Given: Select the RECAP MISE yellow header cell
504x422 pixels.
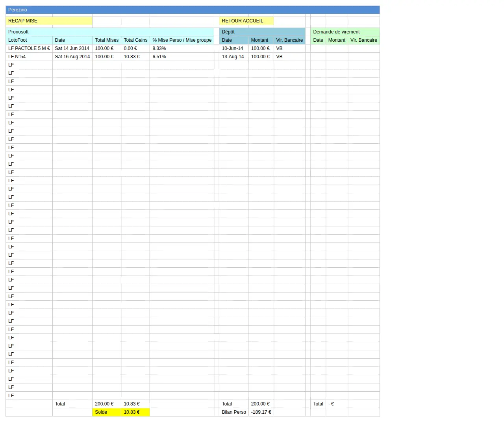Looking at the screenshot, I should point(49,21).
